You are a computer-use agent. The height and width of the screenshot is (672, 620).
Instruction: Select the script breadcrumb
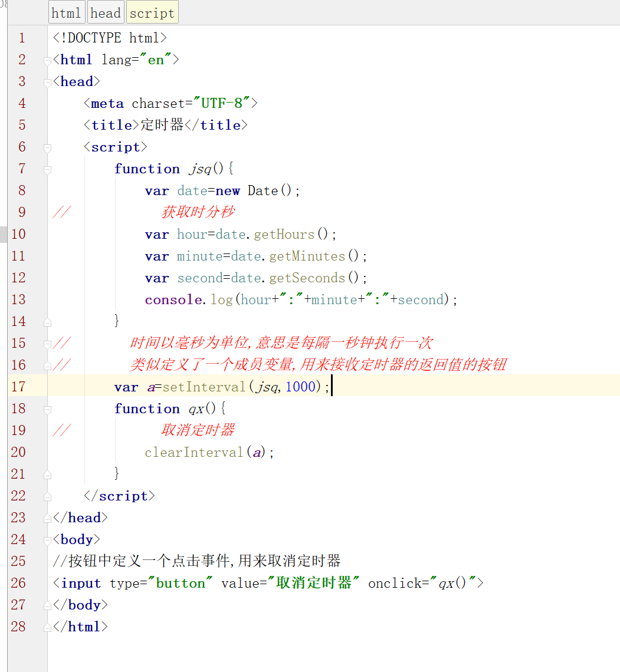click(152, 13)
